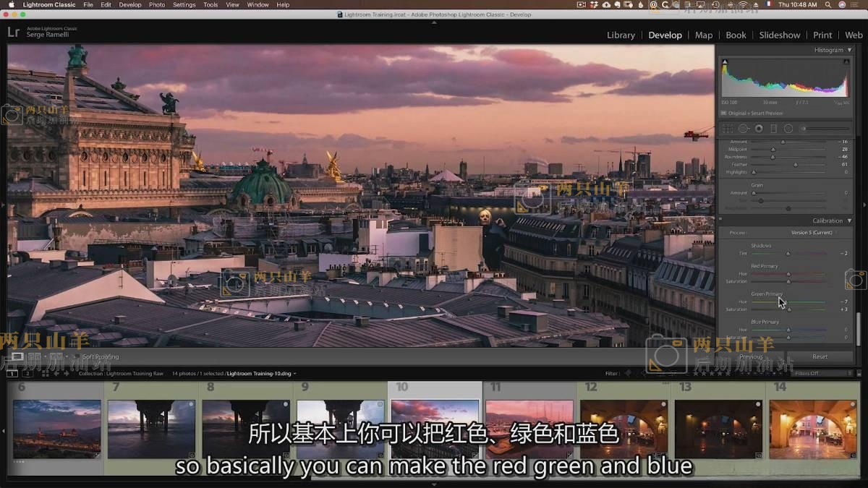Choose the Red Eye Correction tool
Screen dimensions: 868x488
coord(759,129)
